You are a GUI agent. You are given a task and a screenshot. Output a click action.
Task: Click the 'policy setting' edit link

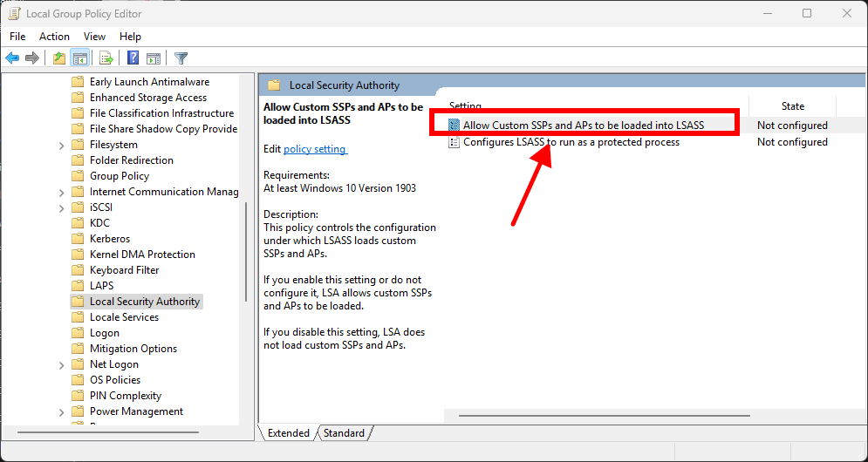point(315,149)
